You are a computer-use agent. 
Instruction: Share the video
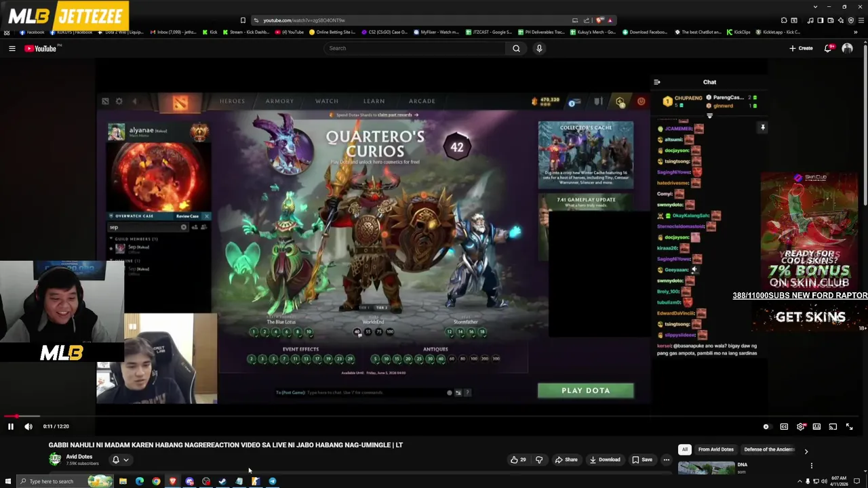click(566, 460)
